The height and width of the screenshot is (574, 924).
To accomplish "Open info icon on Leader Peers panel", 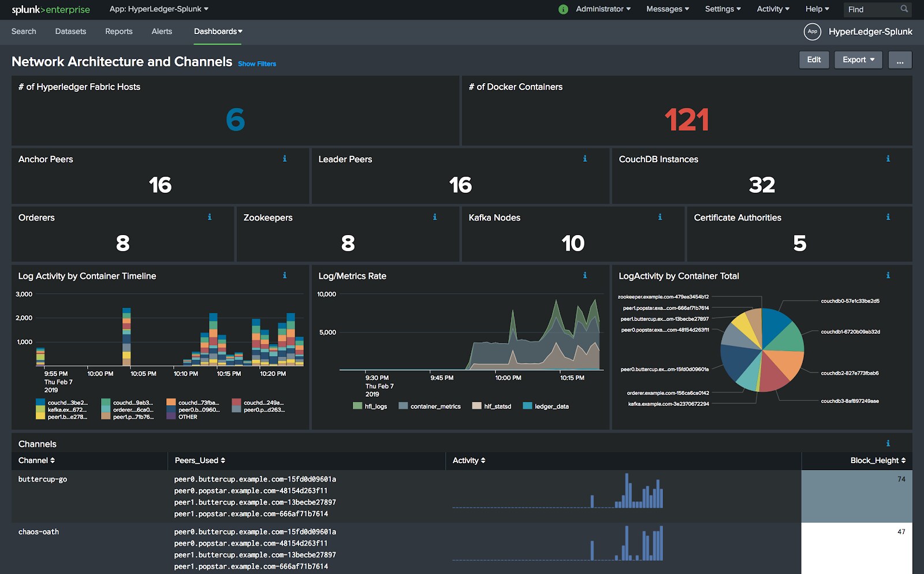I will (585, 159).
